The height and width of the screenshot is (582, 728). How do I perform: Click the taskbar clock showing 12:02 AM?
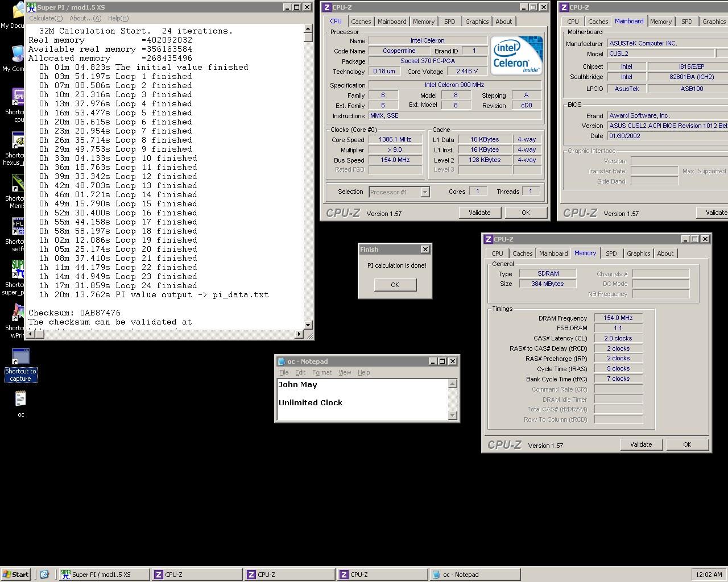[x=709, y=575]
